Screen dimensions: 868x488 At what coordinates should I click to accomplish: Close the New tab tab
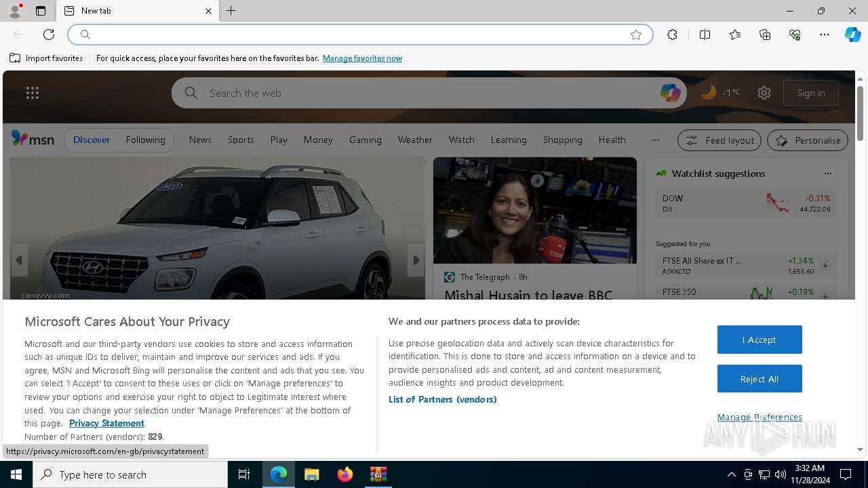tap(208, 11)
